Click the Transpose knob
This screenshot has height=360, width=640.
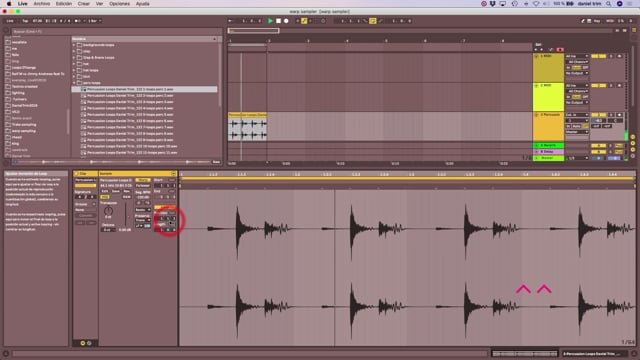pos(108,211)
